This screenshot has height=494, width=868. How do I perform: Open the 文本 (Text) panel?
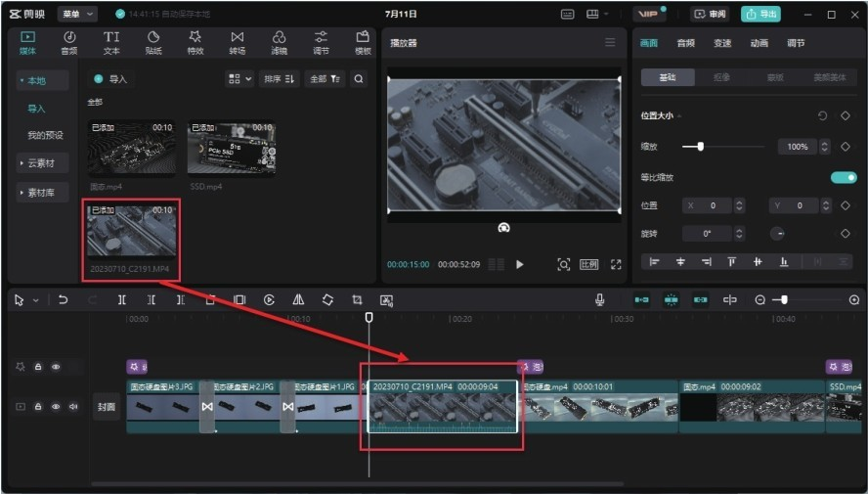111,42
